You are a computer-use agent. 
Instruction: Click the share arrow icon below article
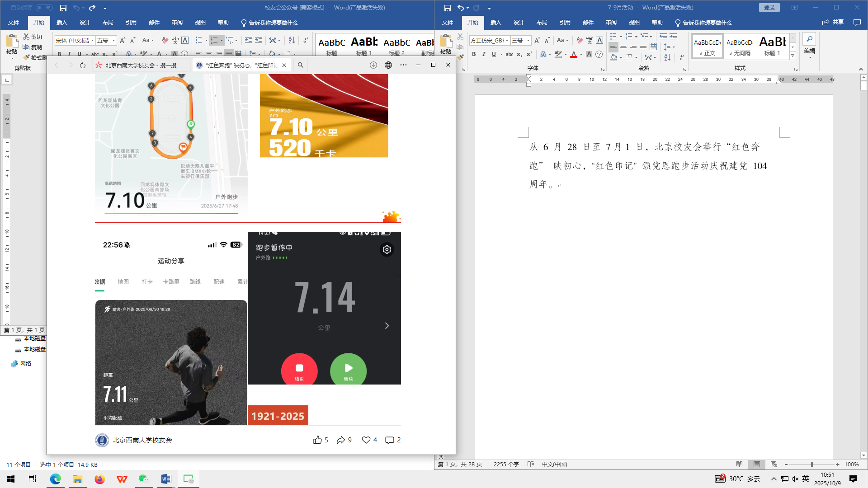point(341,440)
